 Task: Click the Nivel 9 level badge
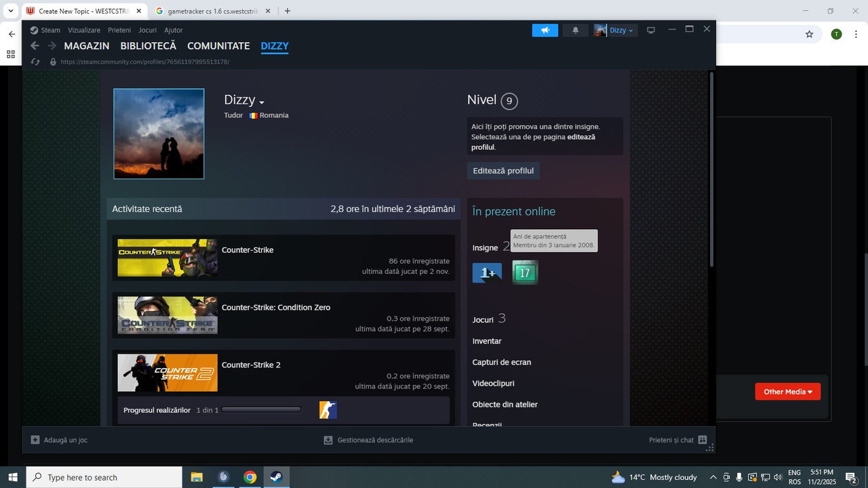(509, 101)
